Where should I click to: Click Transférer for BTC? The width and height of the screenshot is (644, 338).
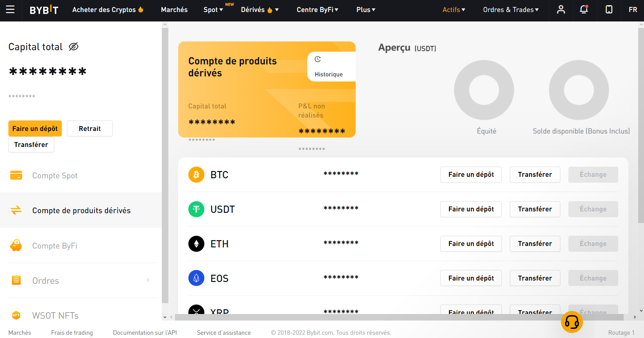click(x=535, y=175)
